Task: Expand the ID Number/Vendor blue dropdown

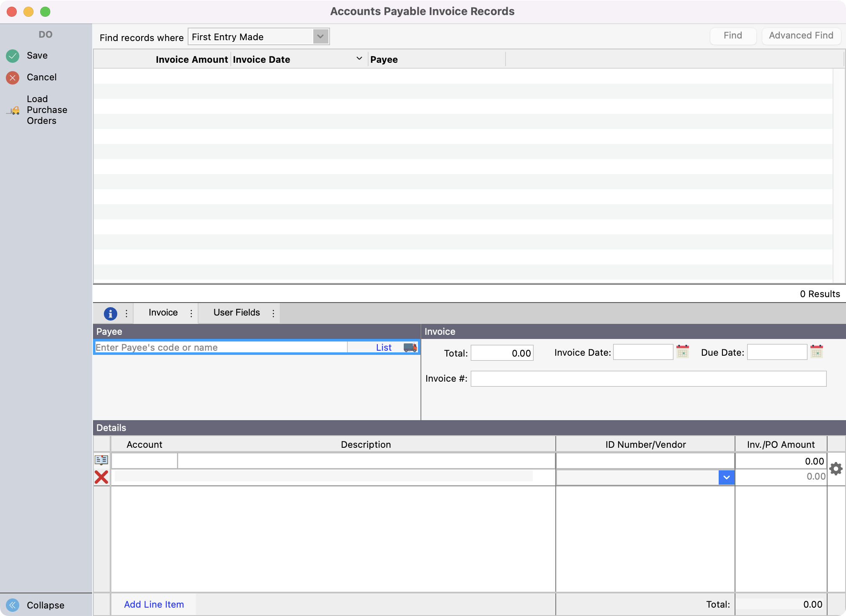Action: [726, 477]
